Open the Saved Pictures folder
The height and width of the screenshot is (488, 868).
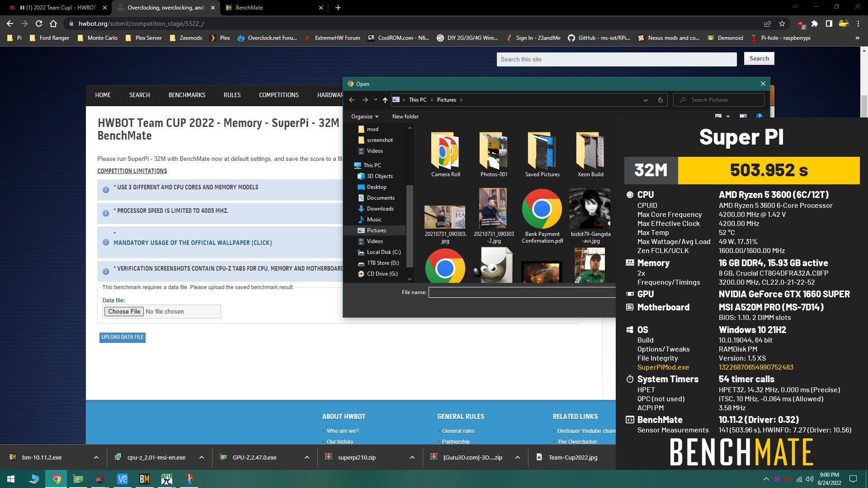[x=542, y=155]
